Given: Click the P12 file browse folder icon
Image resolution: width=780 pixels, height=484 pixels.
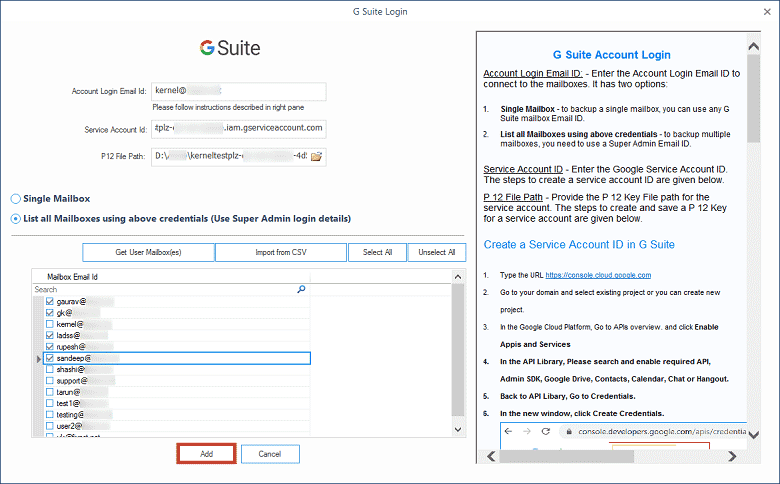Looking at the screenshot, I should pos(316,157).
